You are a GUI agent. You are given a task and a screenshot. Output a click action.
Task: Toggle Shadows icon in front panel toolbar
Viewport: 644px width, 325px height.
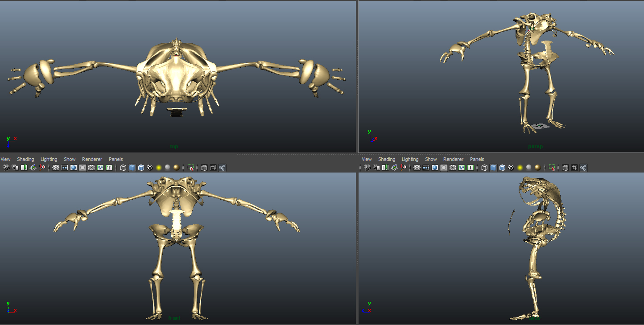[x=168, y=168]
